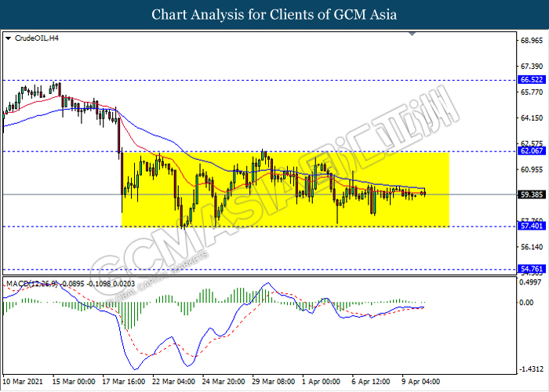Open the CrudeOIL,H4 chart menu triangle
The height and width of the screenshot is (392, 549).
8,38
